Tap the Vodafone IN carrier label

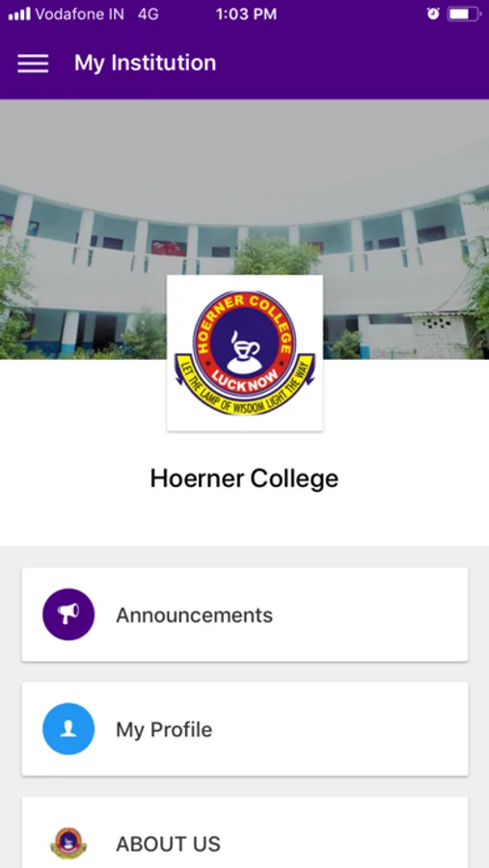[80, 14]
